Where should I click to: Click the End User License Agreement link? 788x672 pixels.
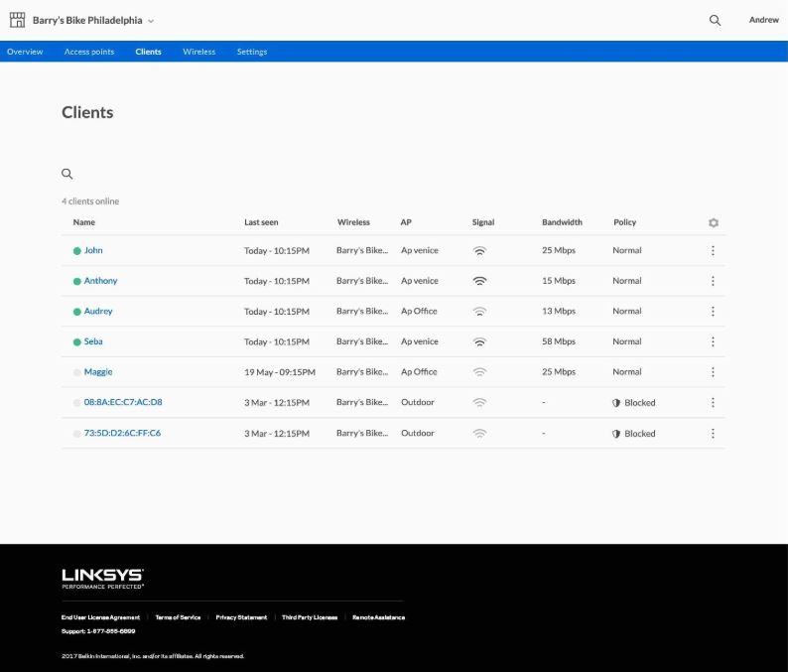click(100, 617)
